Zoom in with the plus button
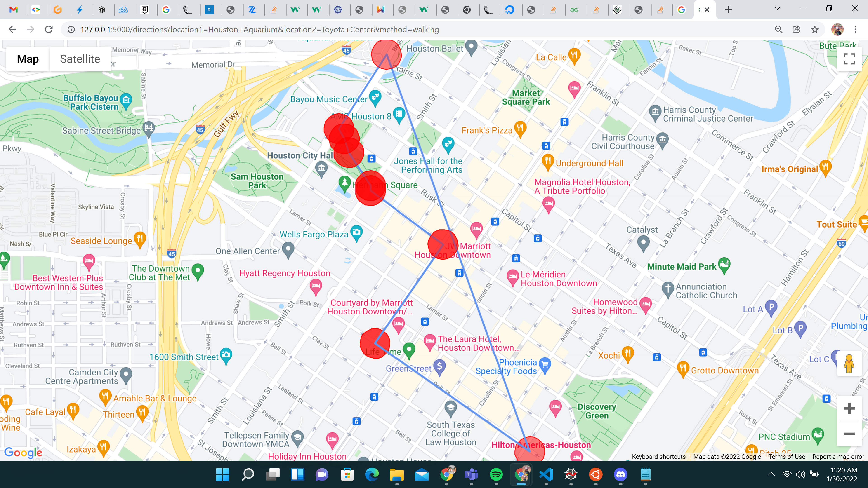 point(849,408)
